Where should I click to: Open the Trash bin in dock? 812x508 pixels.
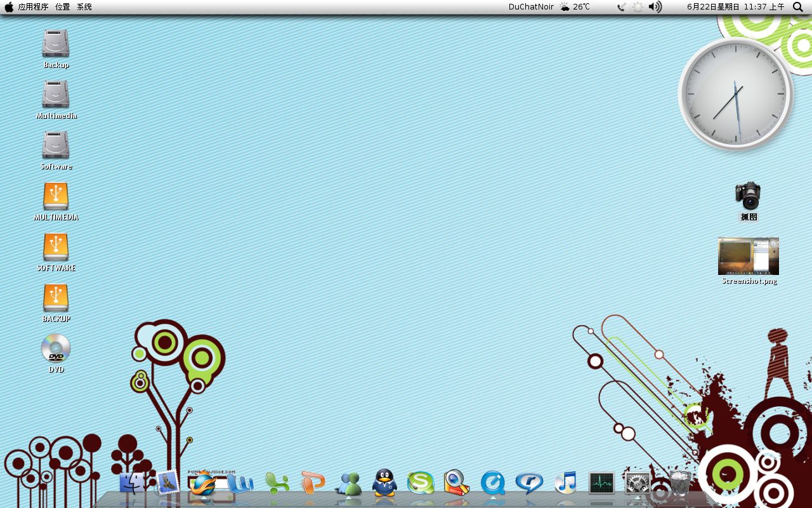(x=680, y=483)
